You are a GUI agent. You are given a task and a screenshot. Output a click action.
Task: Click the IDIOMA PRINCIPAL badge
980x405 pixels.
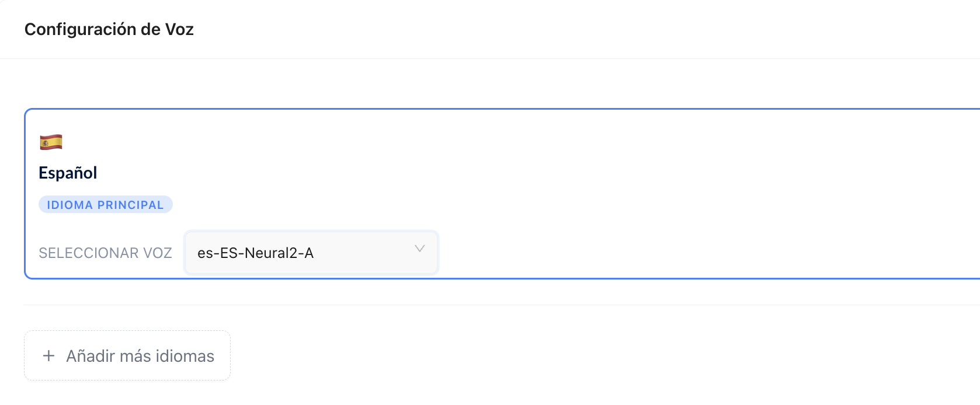pos(105,205)
